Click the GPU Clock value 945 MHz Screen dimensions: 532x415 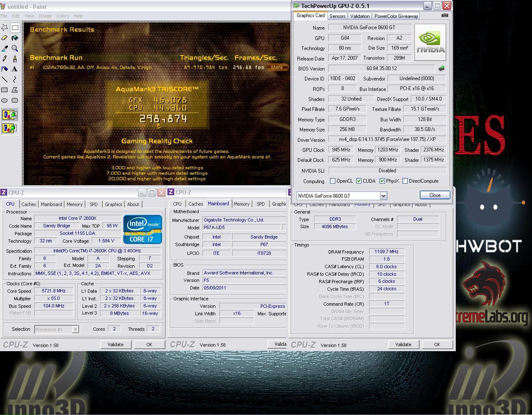coord(341,150)
